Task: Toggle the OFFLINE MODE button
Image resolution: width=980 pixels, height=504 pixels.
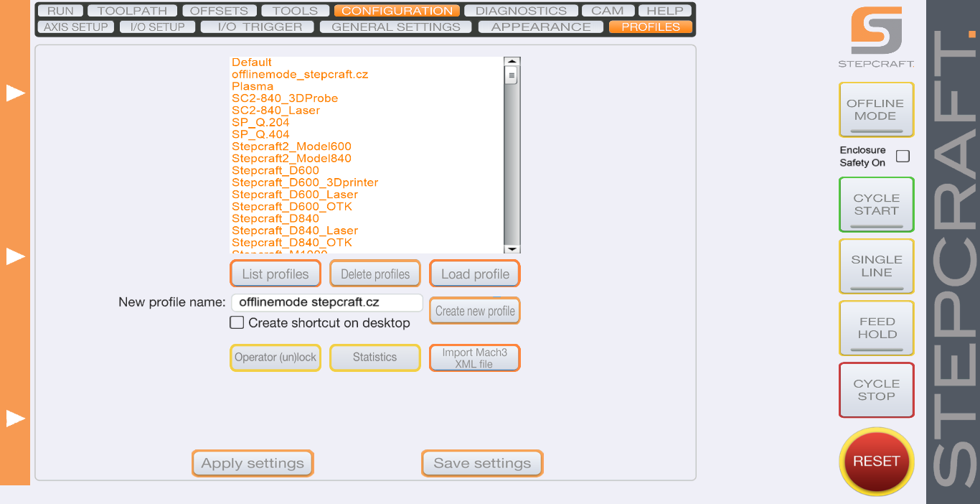Action: pyautogui.click(x=876, y=109)
